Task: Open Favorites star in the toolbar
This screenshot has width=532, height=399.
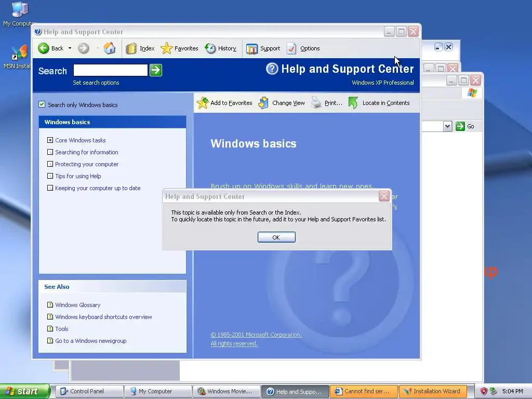Action: pos(179,48)
